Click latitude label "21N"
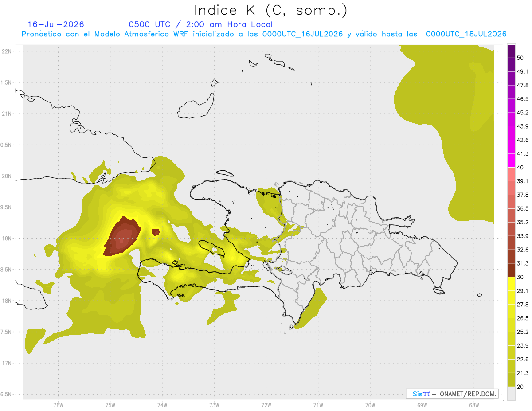 click(8, 114)
